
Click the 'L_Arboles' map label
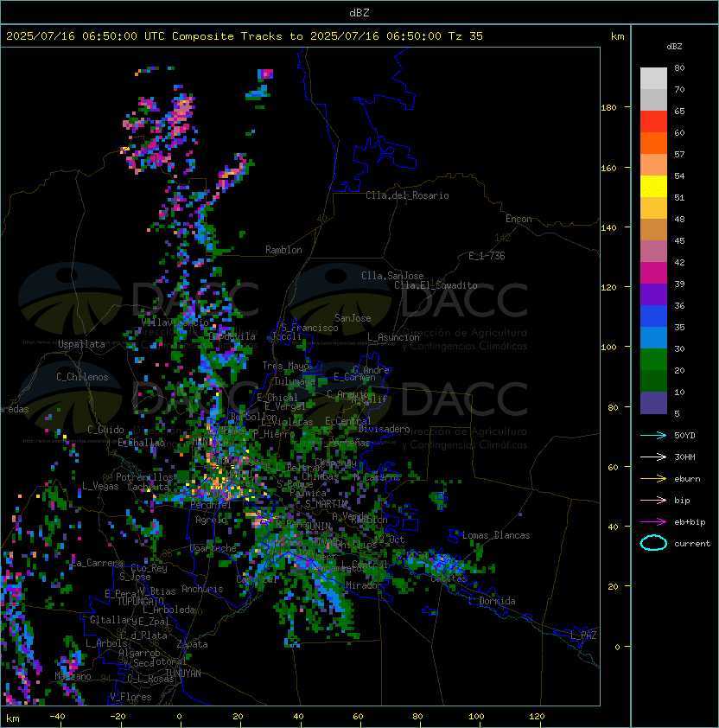click(106, 643)
